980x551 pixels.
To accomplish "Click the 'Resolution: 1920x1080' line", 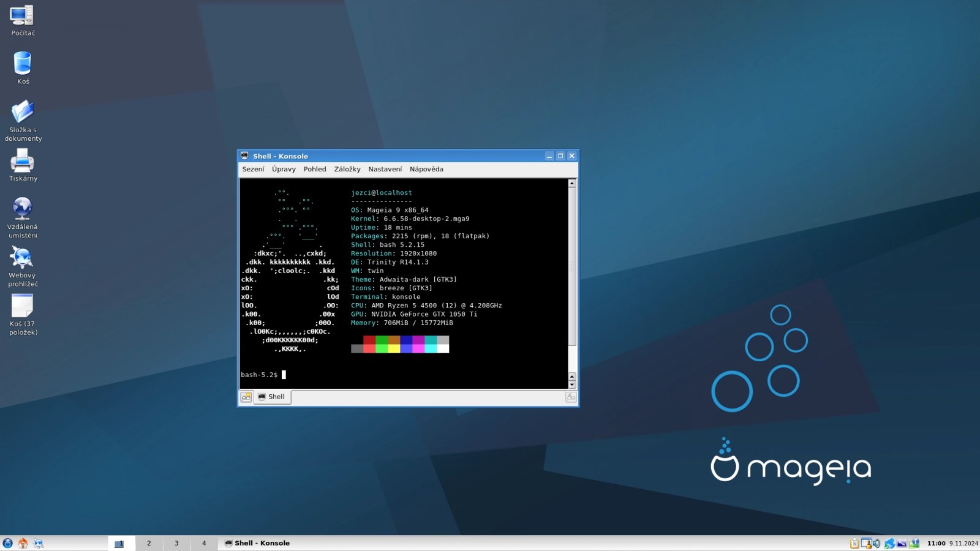I will point(394,253).
